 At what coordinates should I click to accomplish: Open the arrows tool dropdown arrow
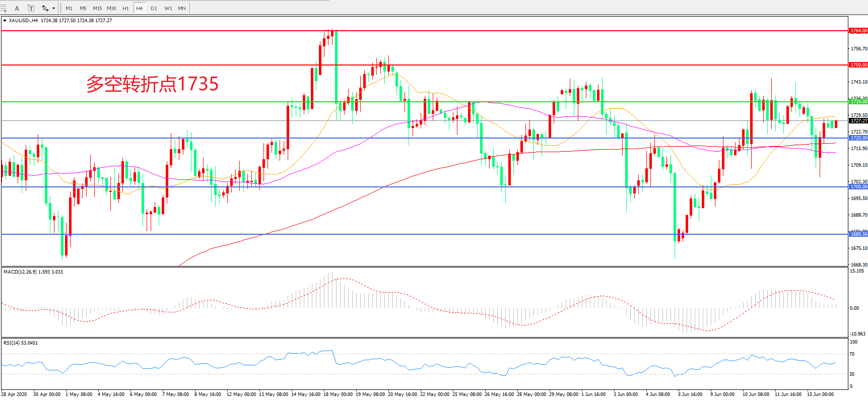pos(53,8)
